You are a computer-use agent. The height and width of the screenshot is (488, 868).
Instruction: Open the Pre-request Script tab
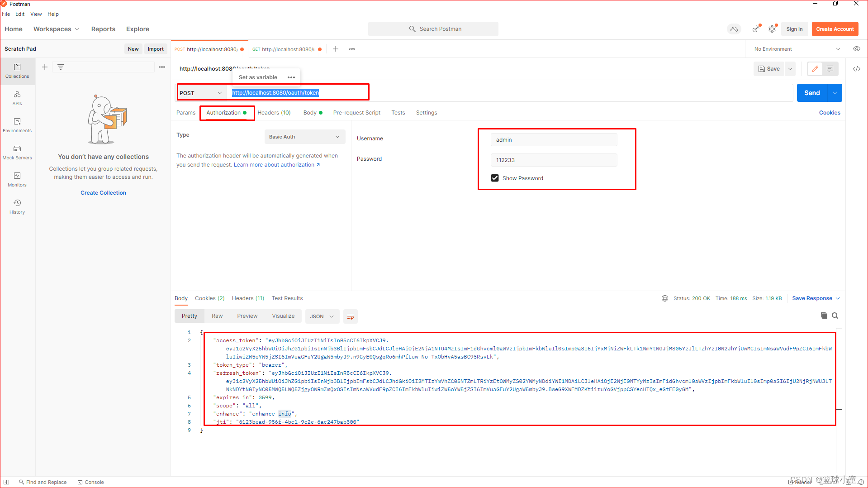point(357,113)
